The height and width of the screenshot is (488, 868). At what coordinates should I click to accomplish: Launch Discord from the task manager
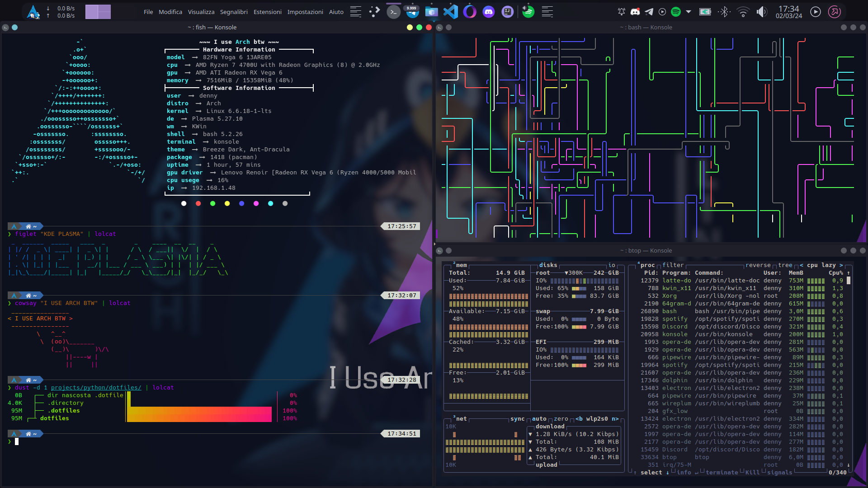[x=488, y=12]
